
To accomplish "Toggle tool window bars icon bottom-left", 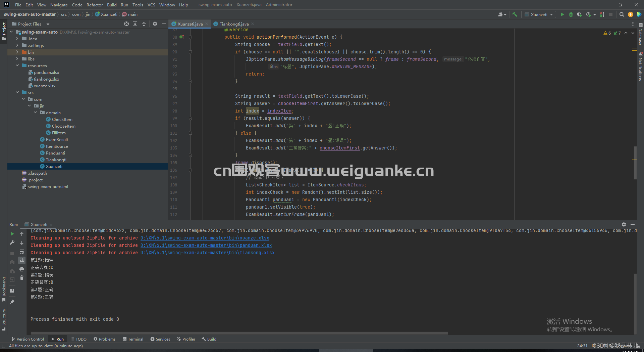I will click(4, 346).
